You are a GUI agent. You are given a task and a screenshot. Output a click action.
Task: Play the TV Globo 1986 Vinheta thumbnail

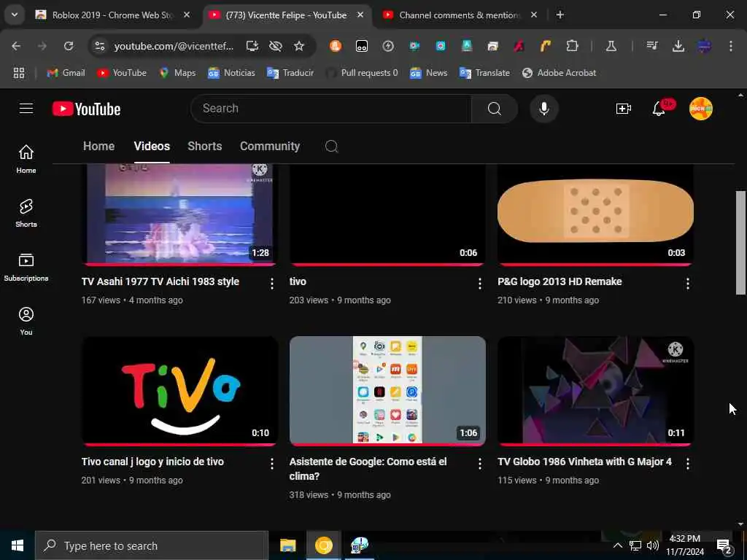[x=595, y=391]
